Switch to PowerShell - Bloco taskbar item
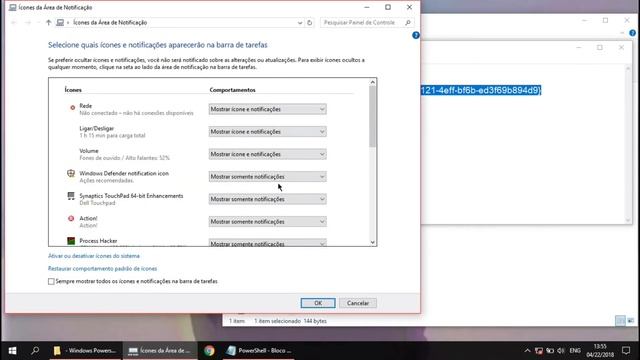640x360 pixels. pos(259,351)
